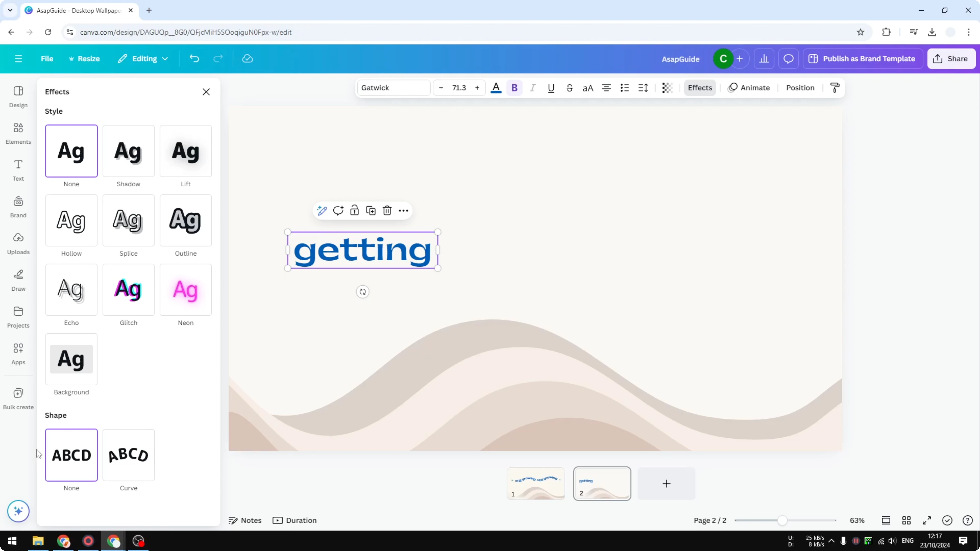Delete the selected text element
Viewport: 980px width, 551px height.
[x=387, y=210]
